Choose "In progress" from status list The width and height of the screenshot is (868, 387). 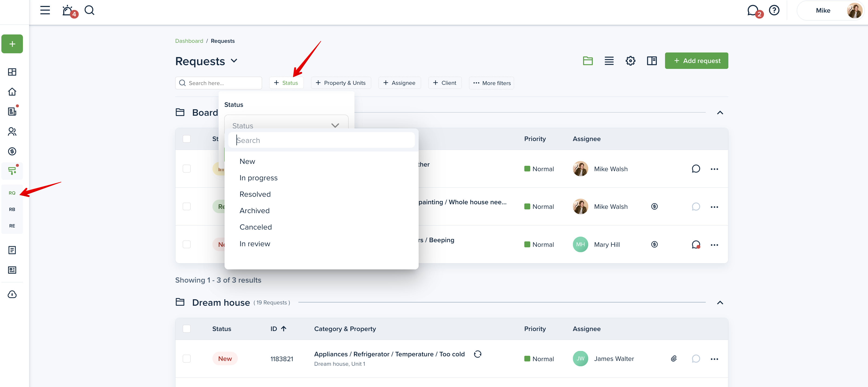[x=259, y=178]
